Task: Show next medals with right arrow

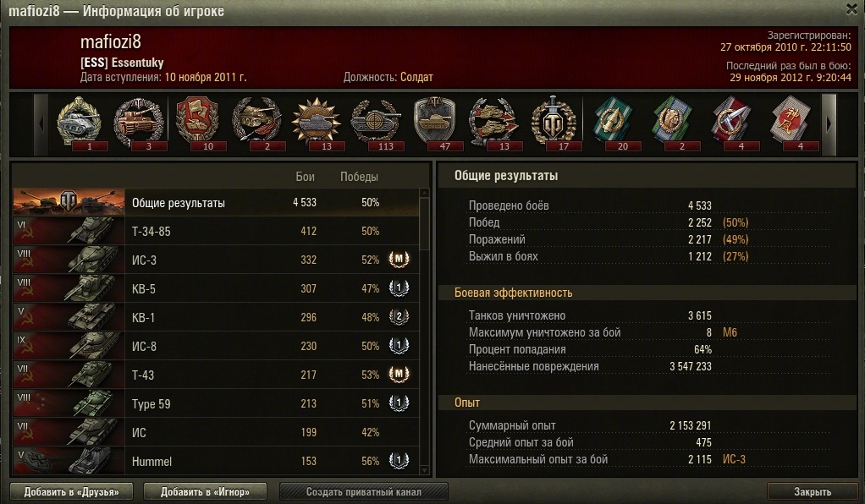Action: pos(829,124)
